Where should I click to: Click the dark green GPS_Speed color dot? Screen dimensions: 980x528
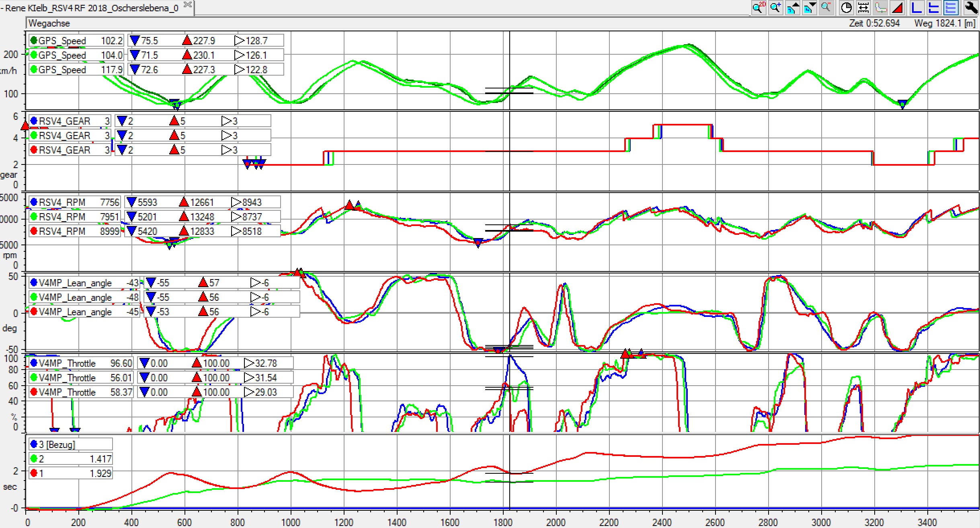[x=34, y=40]
